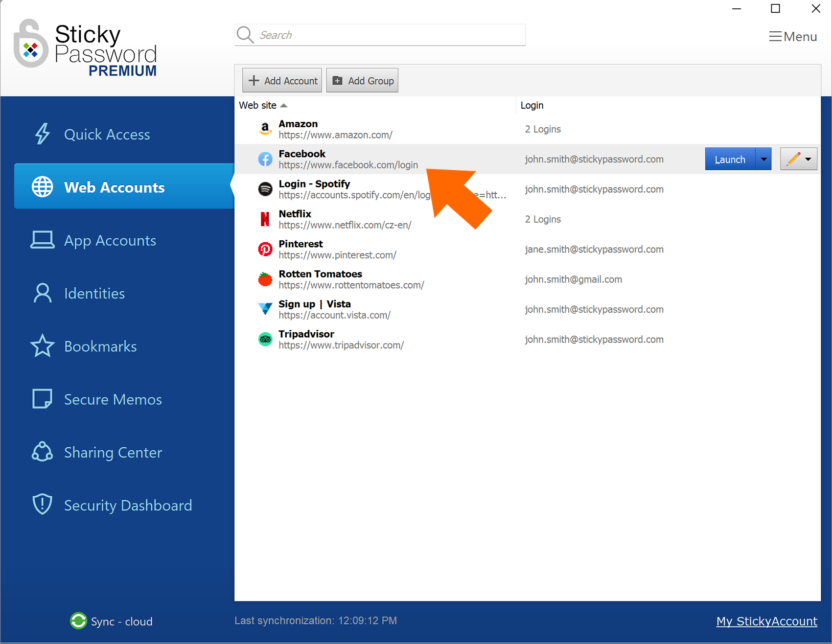Click the Netflix site icon
The width and height of the screenshot is (832, 644).
pos(265,219)
